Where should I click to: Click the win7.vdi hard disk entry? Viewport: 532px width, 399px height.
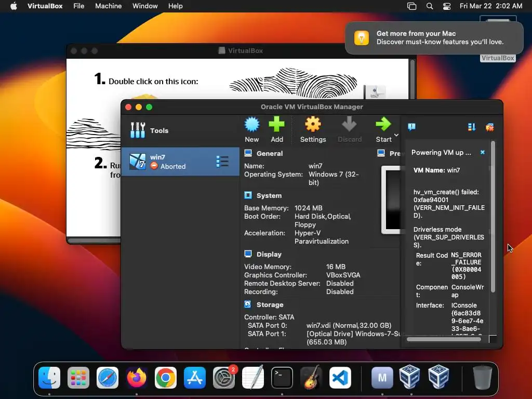(349, 325)
